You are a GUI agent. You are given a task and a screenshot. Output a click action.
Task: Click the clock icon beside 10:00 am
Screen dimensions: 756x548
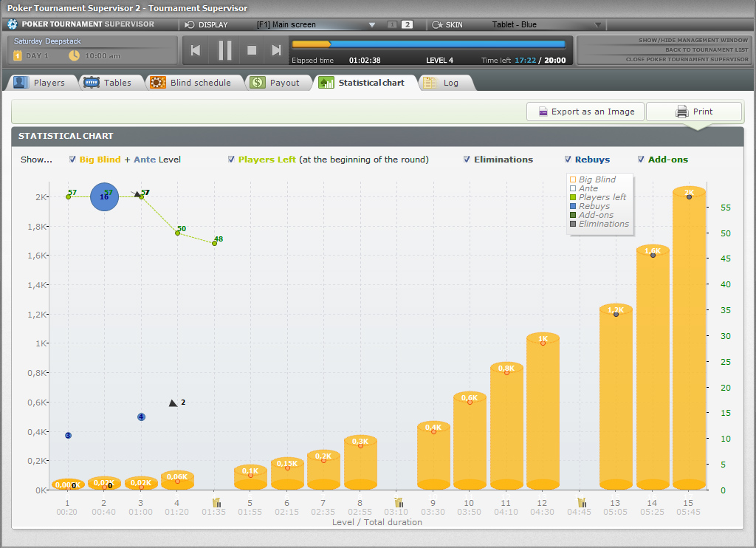click(75, 55)
